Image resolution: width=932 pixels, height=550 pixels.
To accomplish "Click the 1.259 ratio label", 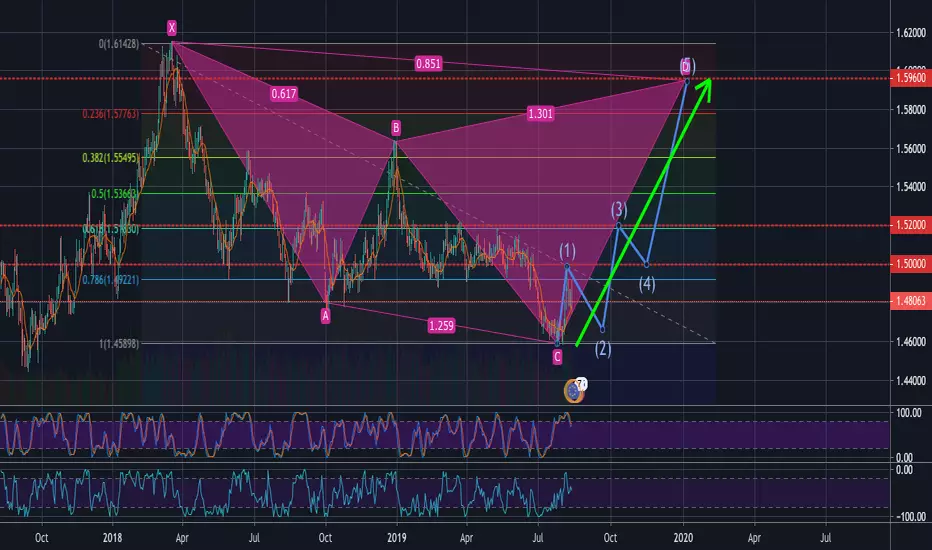I will [441, 325].
